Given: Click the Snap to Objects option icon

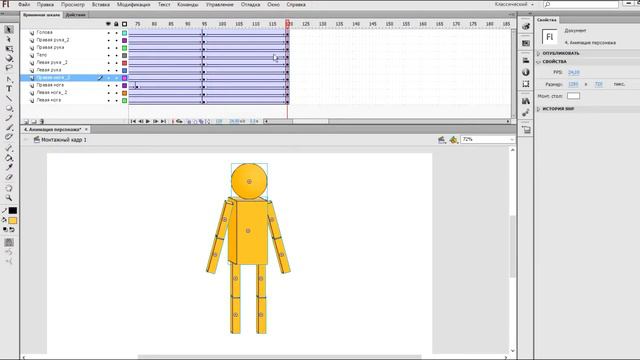Looking at the screenshot, I should [9, 242].
